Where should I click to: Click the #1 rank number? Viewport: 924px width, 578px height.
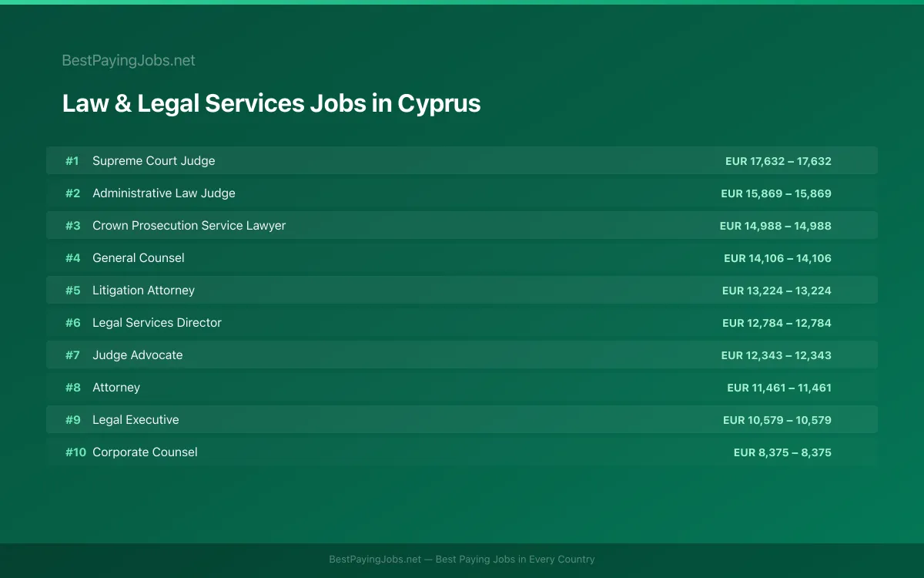[x=72, y=161]
